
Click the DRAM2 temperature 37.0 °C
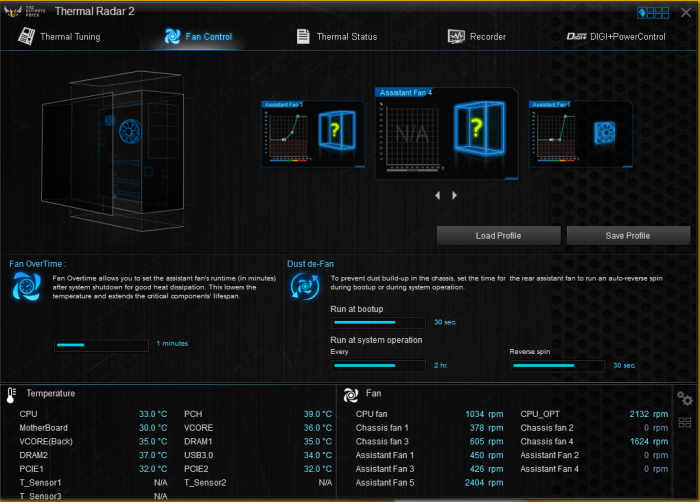click(153, 455)
